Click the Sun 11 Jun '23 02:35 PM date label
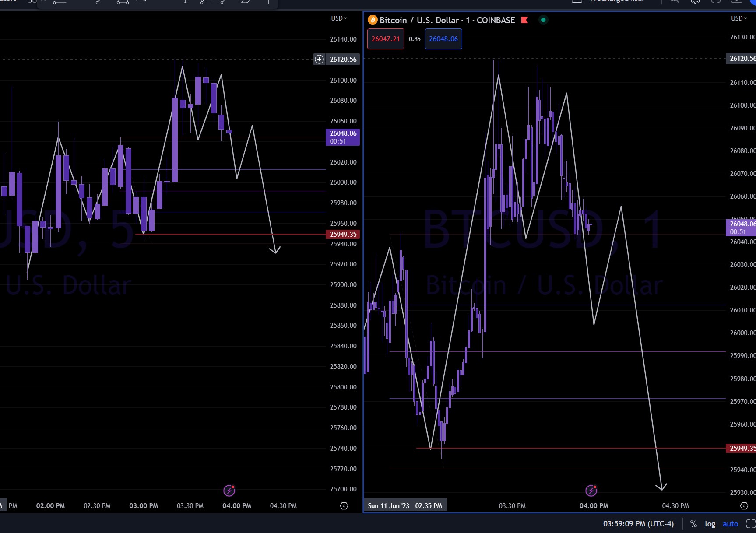The image size is (756, 533). point(405,506)
